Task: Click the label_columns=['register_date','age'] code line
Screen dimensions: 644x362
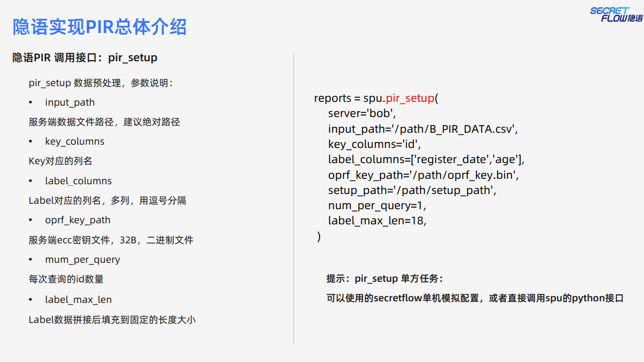Action: [426, 160]
